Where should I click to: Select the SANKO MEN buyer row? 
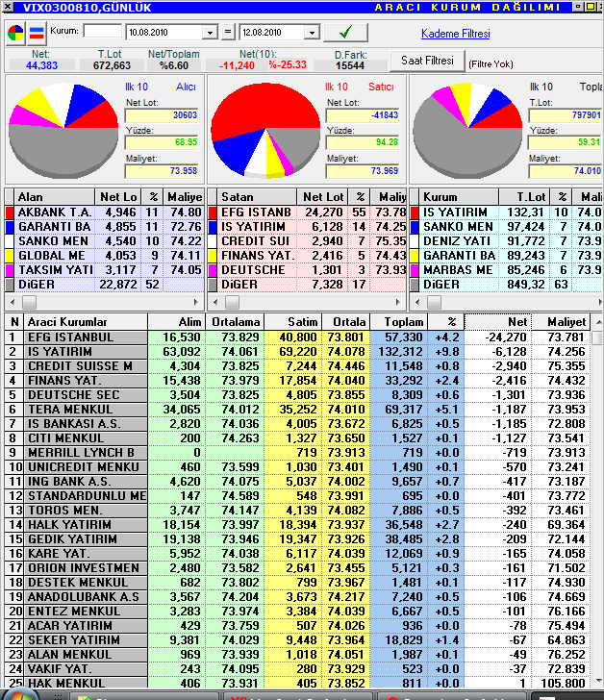coord(105,241)
